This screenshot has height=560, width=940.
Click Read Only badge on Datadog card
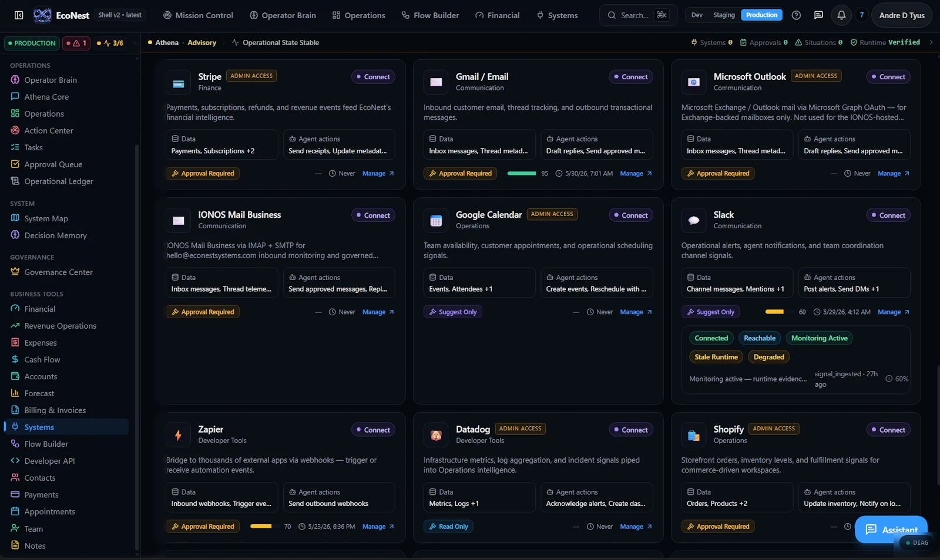(x=448, y=527)
